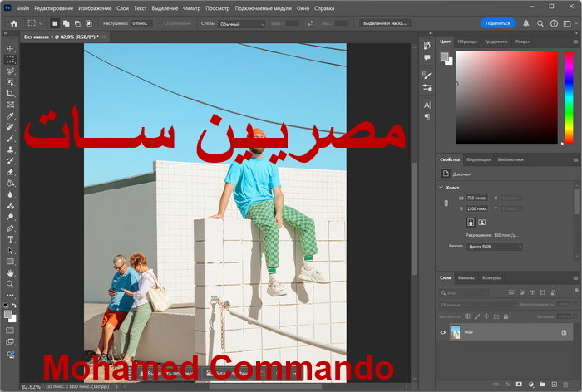This screenshot has height=392, width=582.
Task: Toggle width-height link in Холст section
Action: coord(445,203)
